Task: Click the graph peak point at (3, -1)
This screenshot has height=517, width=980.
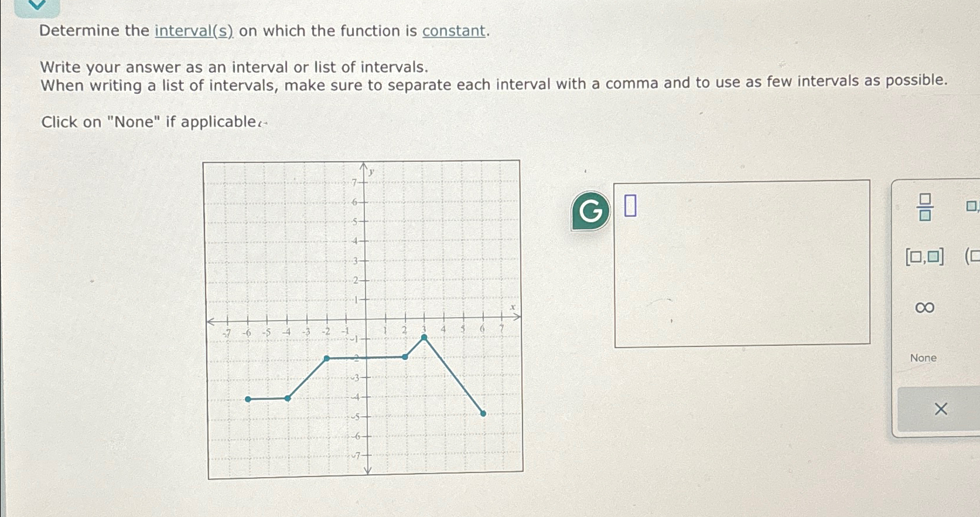Action: tap(424, 338)
